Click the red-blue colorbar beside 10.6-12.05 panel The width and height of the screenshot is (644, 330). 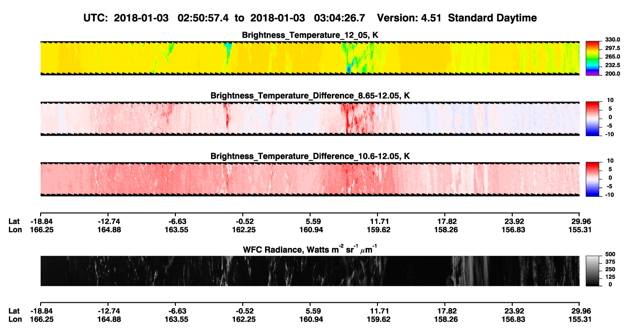coord(592,180)
